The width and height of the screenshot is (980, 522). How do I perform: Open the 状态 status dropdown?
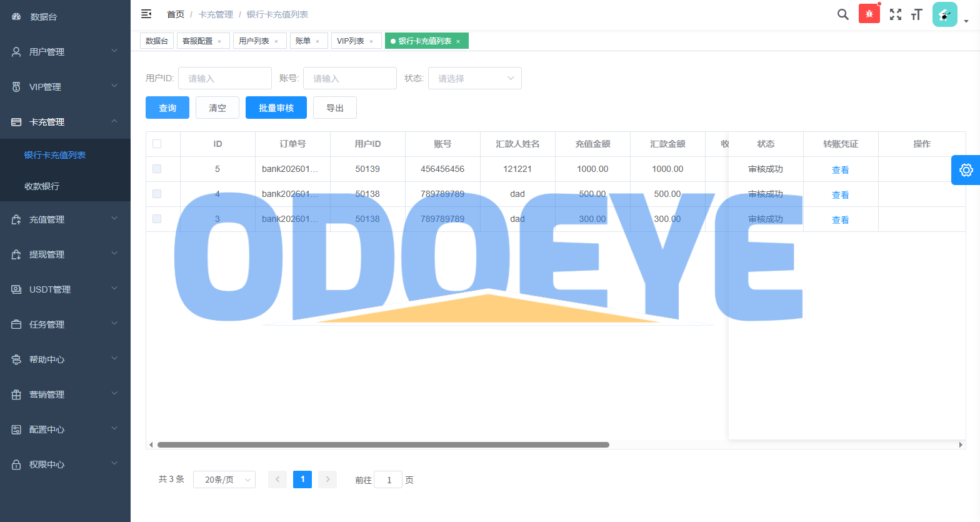474,78
